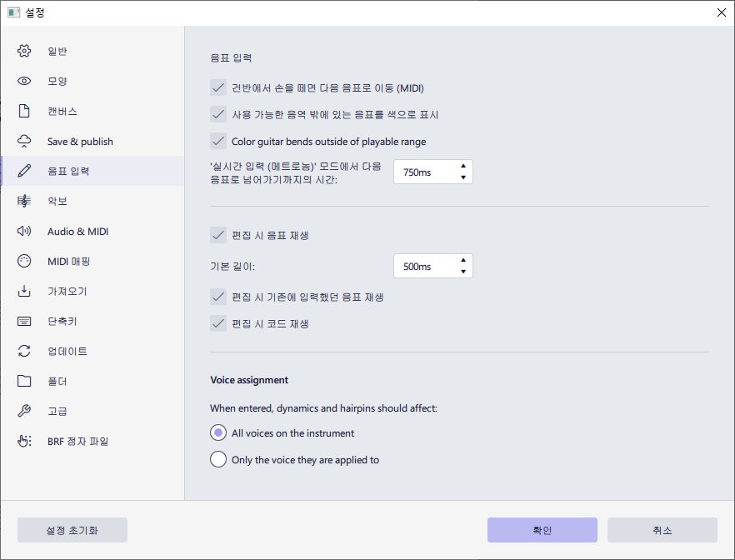Open BRF 점자 파일 settings
This screenshot has height=560, width=735.
tap(92, 441)
